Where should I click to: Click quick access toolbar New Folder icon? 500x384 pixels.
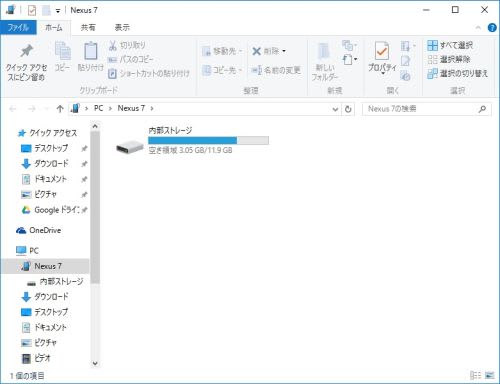coord(46,10)
